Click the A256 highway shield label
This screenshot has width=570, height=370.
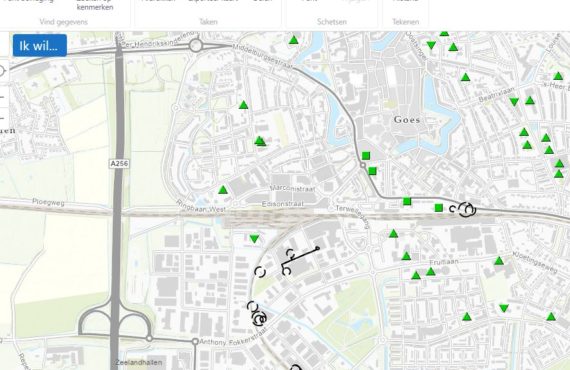(x=119, y=164)
